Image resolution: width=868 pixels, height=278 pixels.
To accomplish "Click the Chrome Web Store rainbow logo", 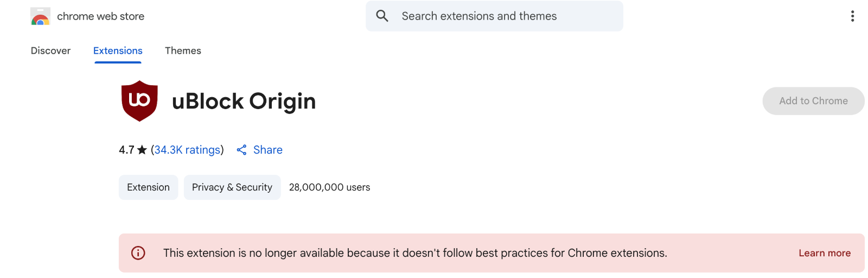I will tap(40, 16).
